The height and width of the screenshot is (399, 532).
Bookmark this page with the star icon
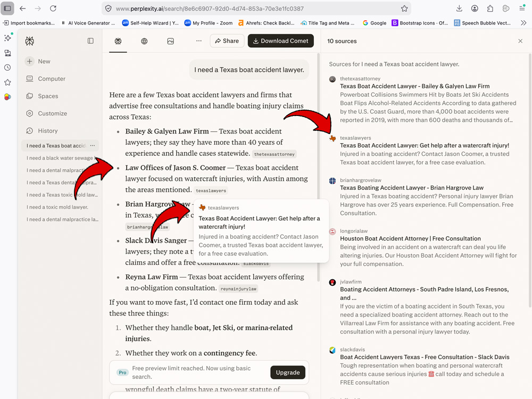404,9
